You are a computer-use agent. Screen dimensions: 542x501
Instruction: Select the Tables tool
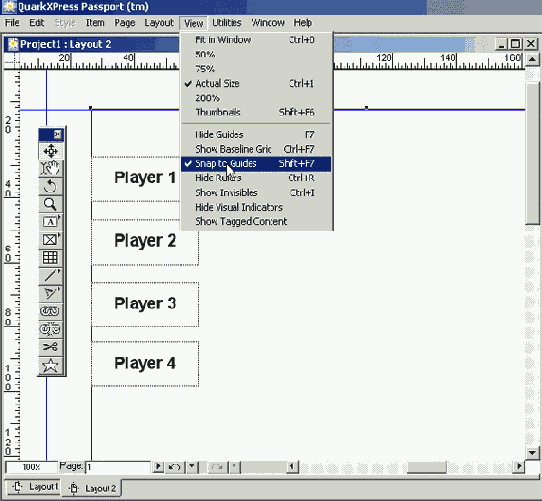coord(50,258)
